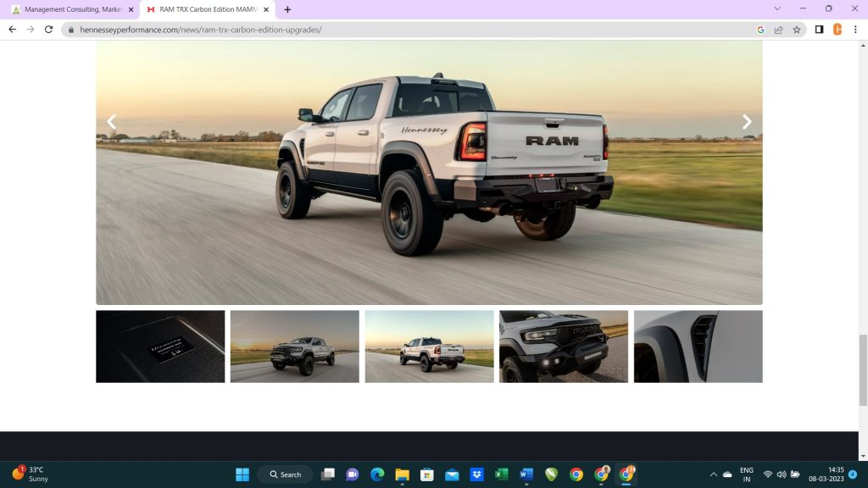868x488 pixels.
Task: Toggle the browser side panel
Action: pos(820,30)
